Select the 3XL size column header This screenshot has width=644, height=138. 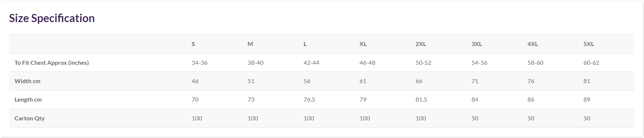point(477,44)
